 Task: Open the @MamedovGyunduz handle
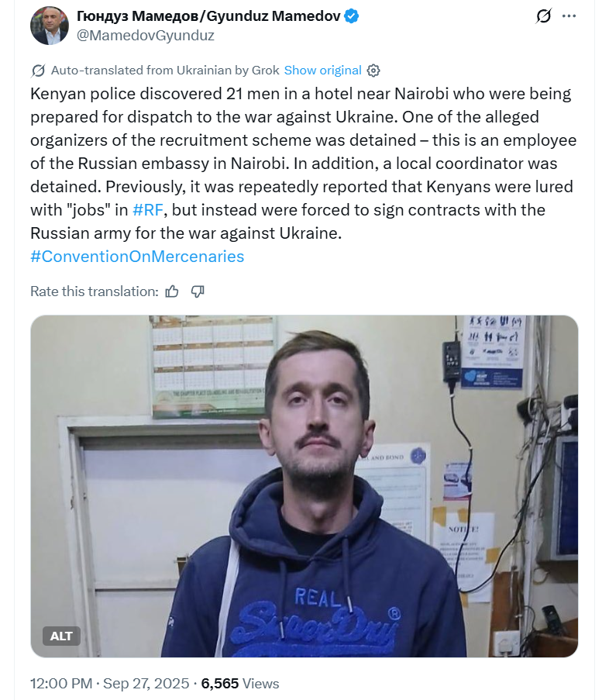[x=146, y=35]
